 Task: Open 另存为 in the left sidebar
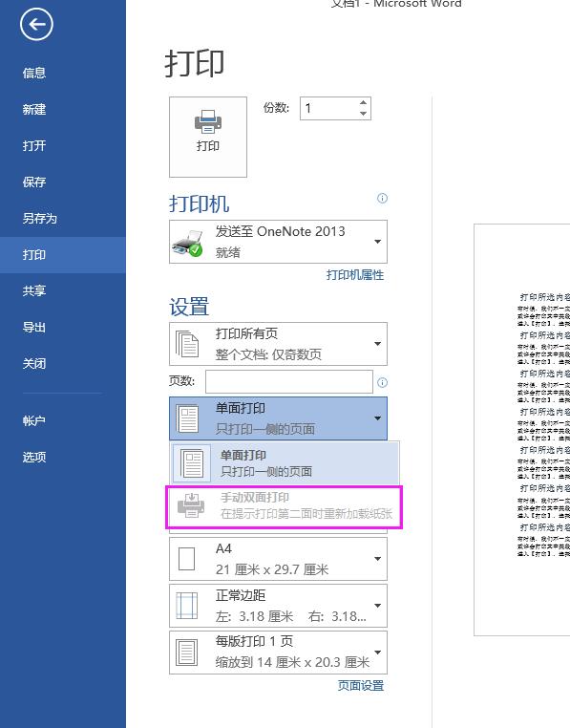(x=39, y=218)
